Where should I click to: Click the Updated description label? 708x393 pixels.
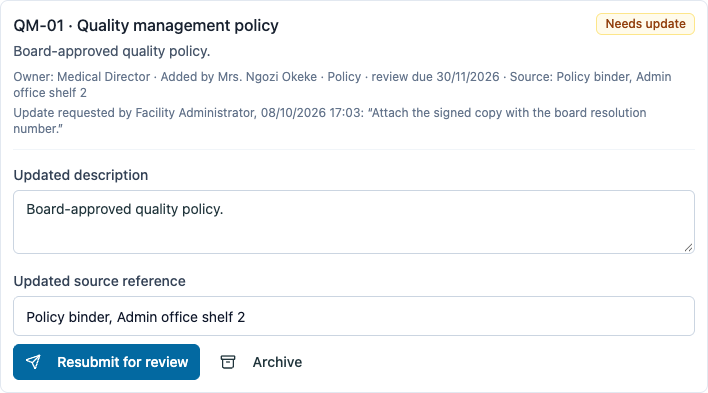click(x=81, y=175)
